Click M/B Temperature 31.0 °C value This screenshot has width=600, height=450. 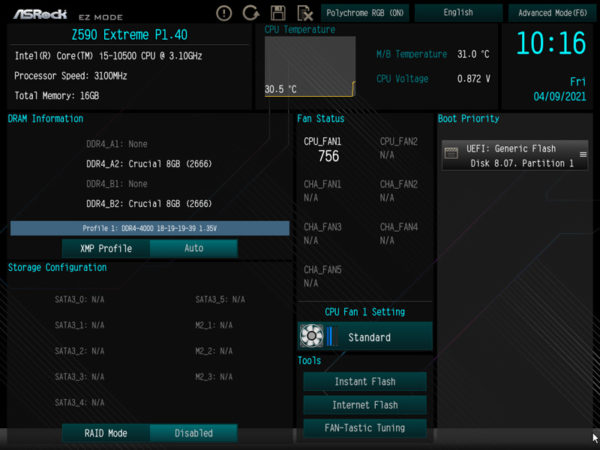(x=473, y=54)
